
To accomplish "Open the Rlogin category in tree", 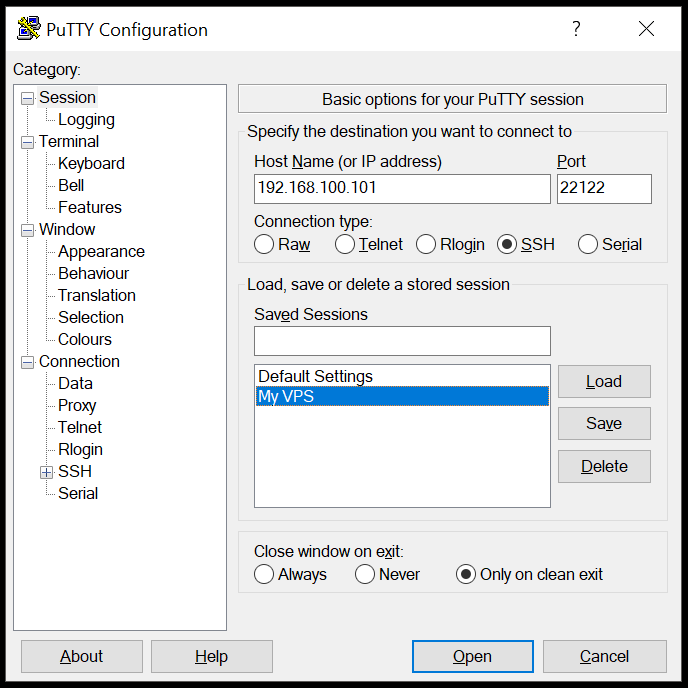I will pyautogui.click(x=80, y=449).
